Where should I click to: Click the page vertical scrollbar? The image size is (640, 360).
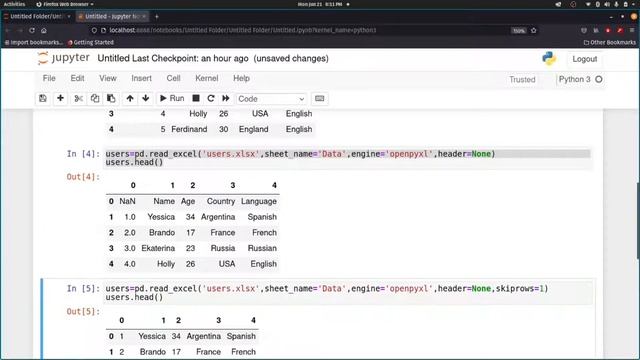click(638, 220)
